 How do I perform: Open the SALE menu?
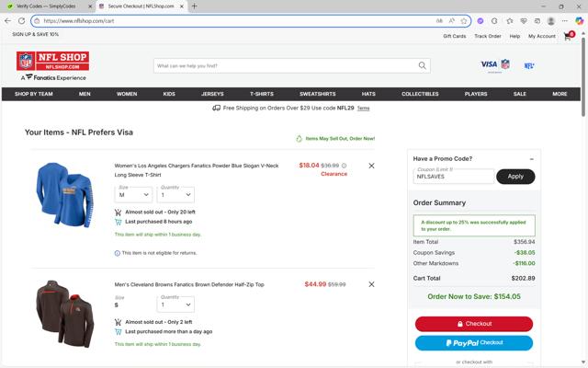coord(520,94)
